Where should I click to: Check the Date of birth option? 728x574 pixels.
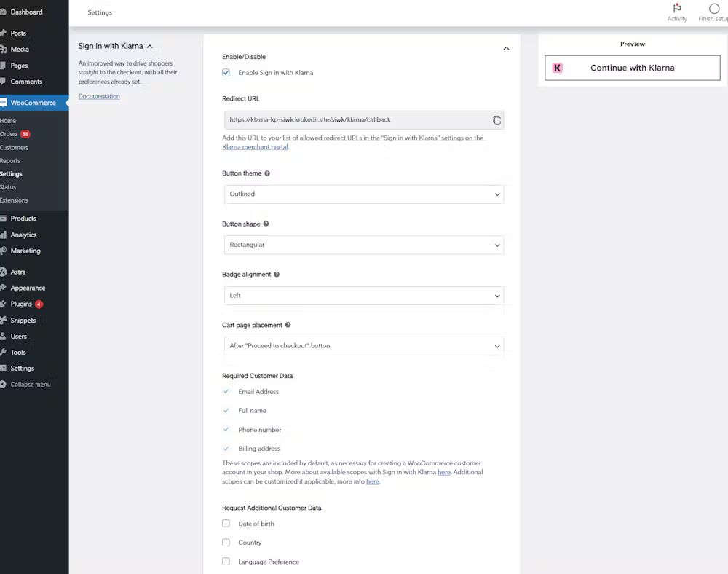[x=226, y=524]
